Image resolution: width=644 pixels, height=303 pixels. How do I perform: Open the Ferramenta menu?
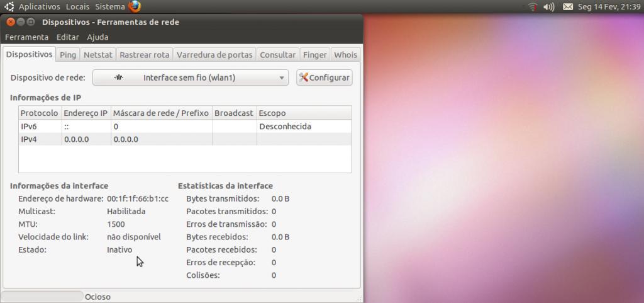click(26, 37)
